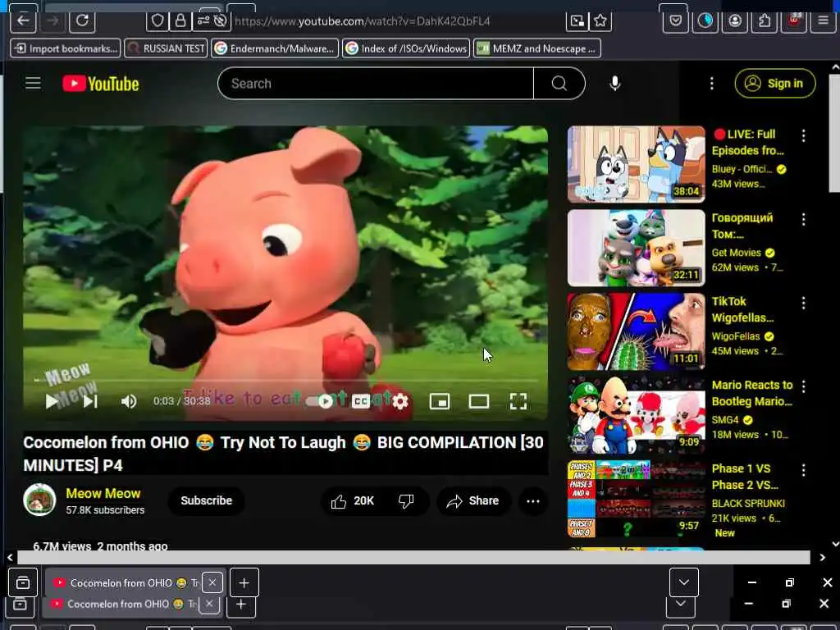Open the BLACK SPRUNKI channel link
Screen dimensions: 840x630
[x=748, y=503]
